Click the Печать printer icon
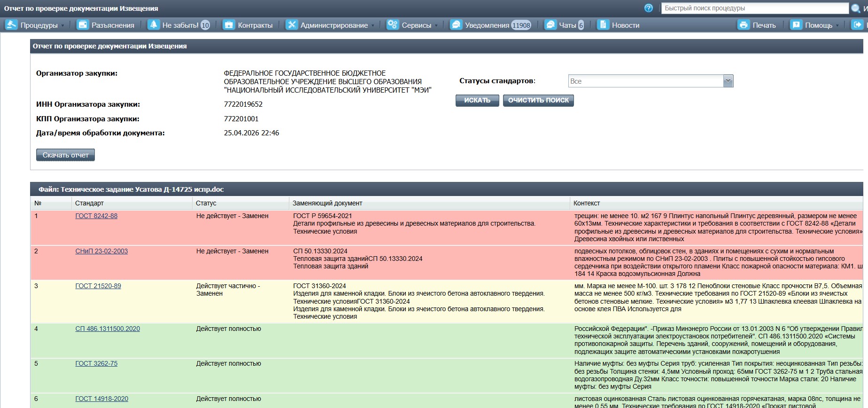Viewport: 868px width, 408px height. 744,24
